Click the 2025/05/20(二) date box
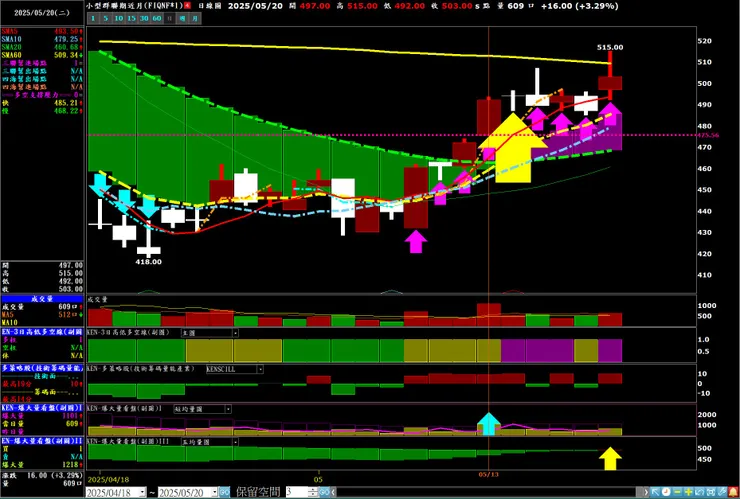740x499 pixels. click(42, 13)
